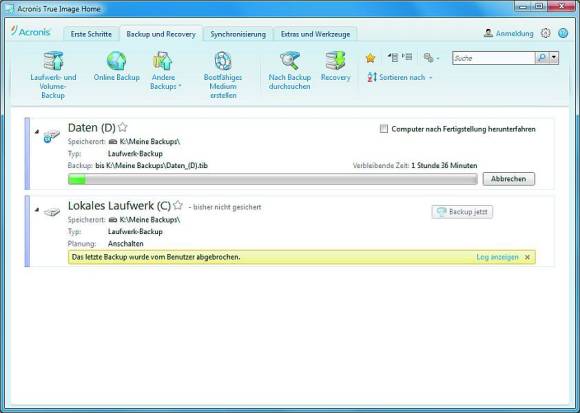Click the search magnifier button

click(542, 58)
